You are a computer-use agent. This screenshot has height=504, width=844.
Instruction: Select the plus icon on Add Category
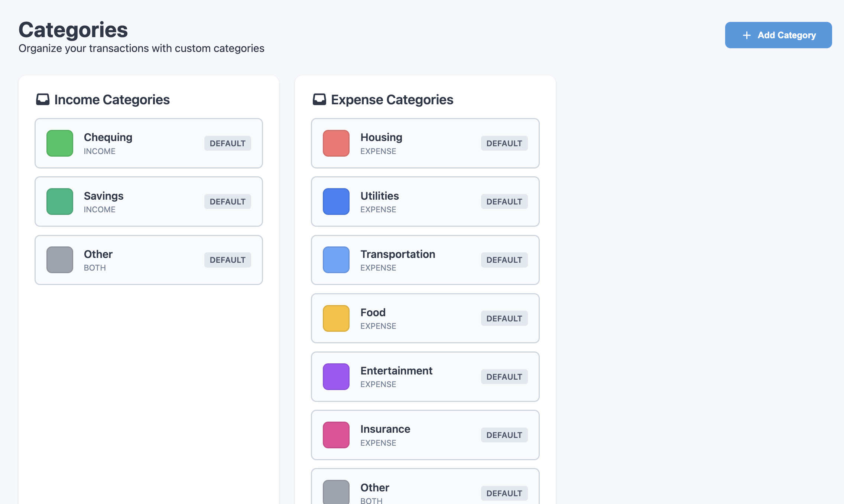point(746,35)
